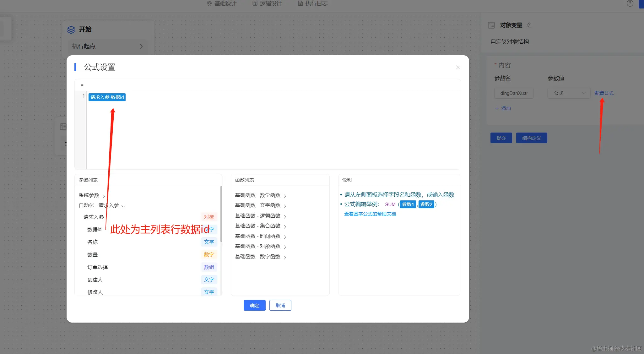The height and width of the screenshot is (354, 644).
Task: Select 订单选择 parameter in list
Action: pyautogui.click(x=98, y=267)
